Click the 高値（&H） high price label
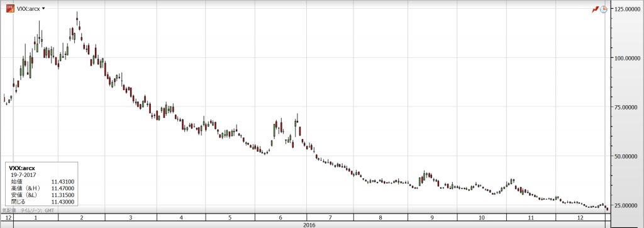This screenshot has height=228, width=644. pos(25,188)
